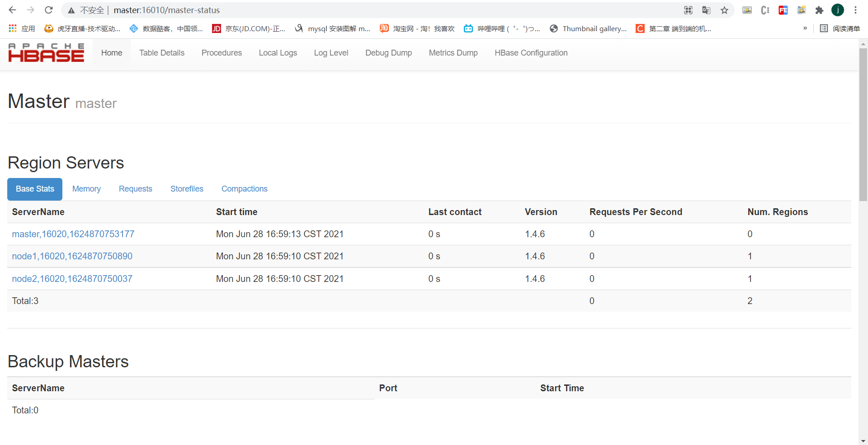Reload the master-status page
The image size is (868, 445).
pyautogui.click(x=48, y=10)
